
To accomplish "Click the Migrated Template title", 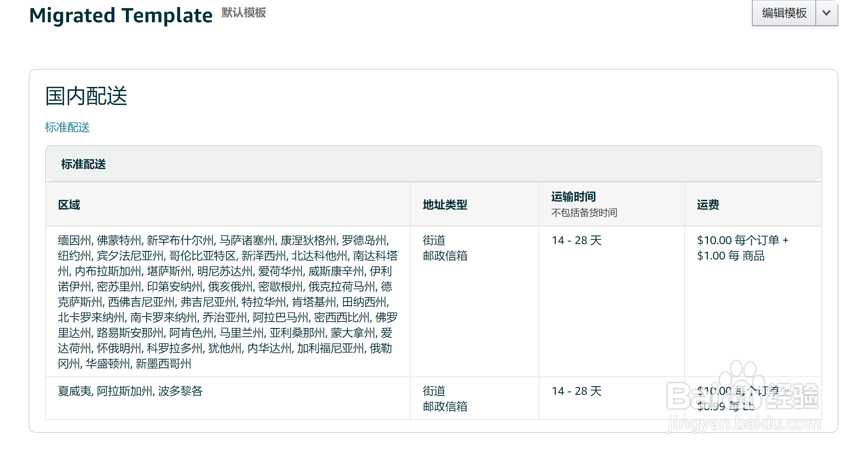I will (121, 15).
